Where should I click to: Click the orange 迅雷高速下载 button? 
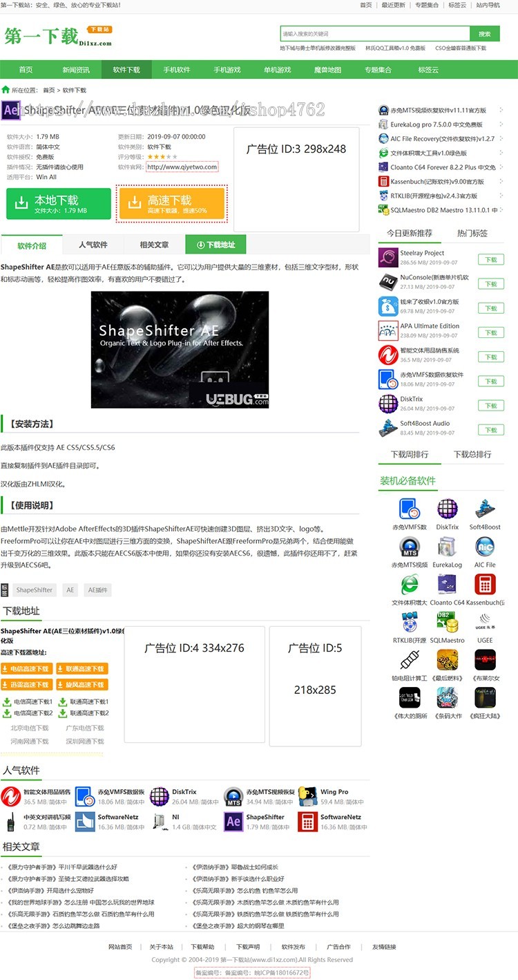point(26,685)
